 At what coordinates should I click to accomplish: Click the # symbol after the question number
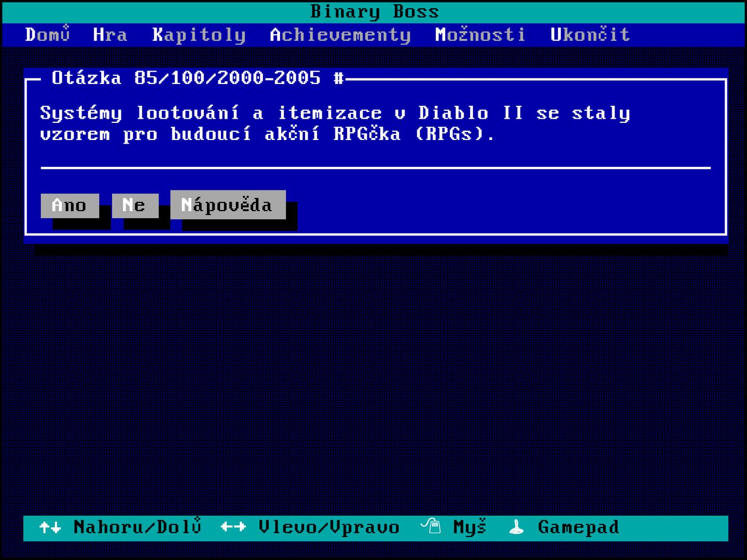click(x=338, y=78)
